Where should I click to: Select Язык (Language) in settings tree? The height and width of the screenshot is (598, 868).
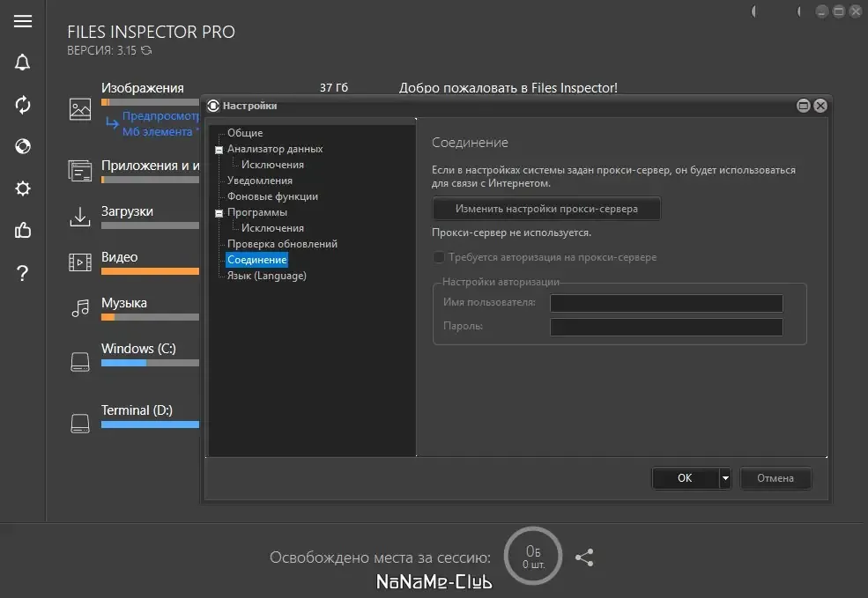pos(266,276)
